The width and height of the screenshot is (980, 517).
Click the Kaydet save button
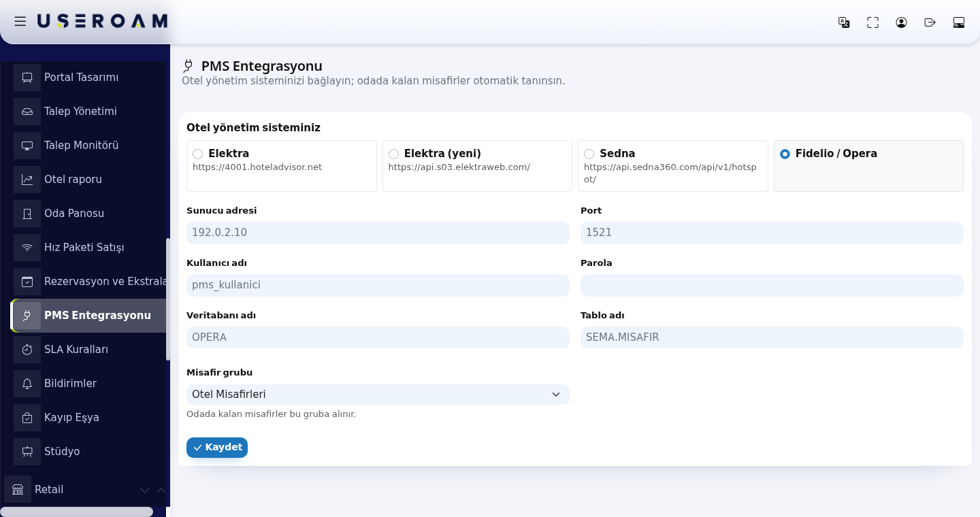pyautogui.click(x=217, y=448)
